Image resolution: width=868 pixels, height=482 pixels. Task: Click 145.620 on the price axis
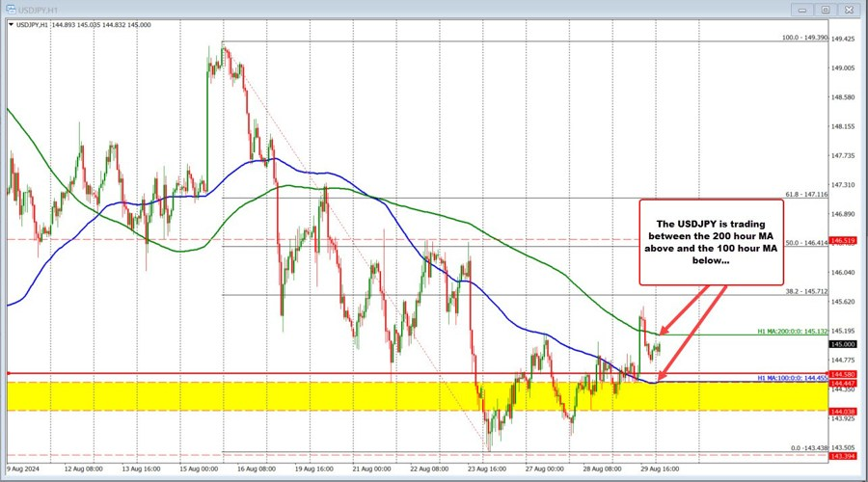tap(843, 302)
